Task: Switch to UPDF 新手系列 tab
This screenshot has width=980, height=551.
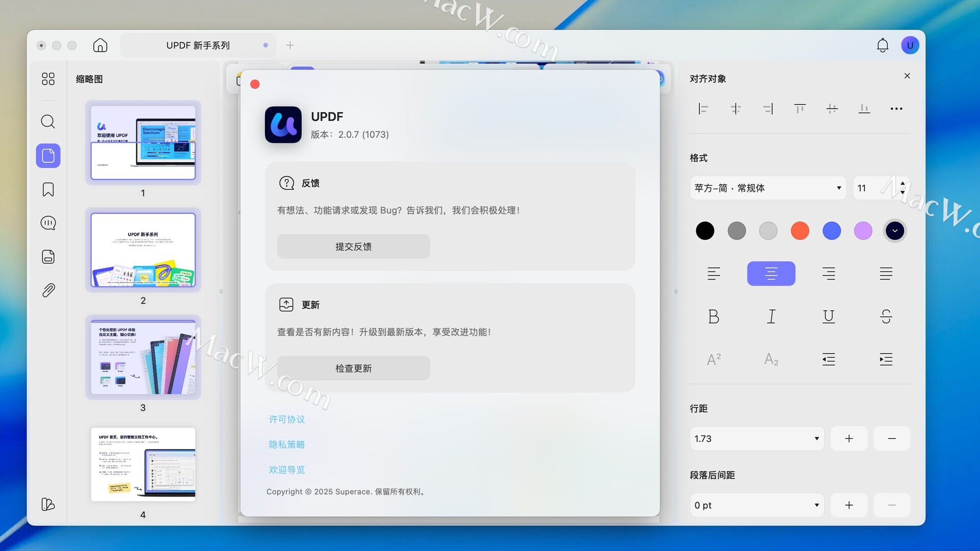Action: [198, 45]
